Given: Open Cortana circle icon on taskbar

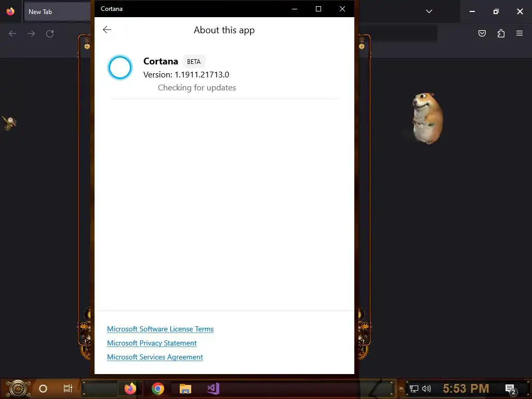Looking at the screenshot, I should click(x=43, y=389).
